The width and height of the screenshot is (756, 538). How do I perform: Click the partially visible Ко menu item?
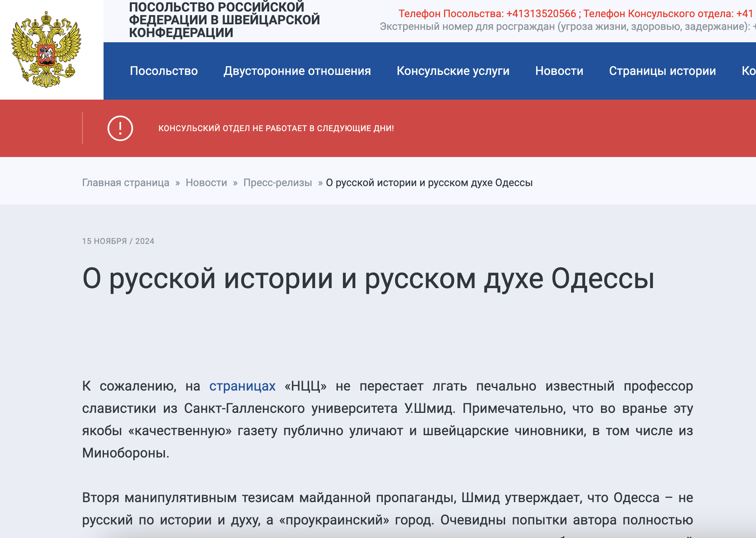(x=748, y=71)
